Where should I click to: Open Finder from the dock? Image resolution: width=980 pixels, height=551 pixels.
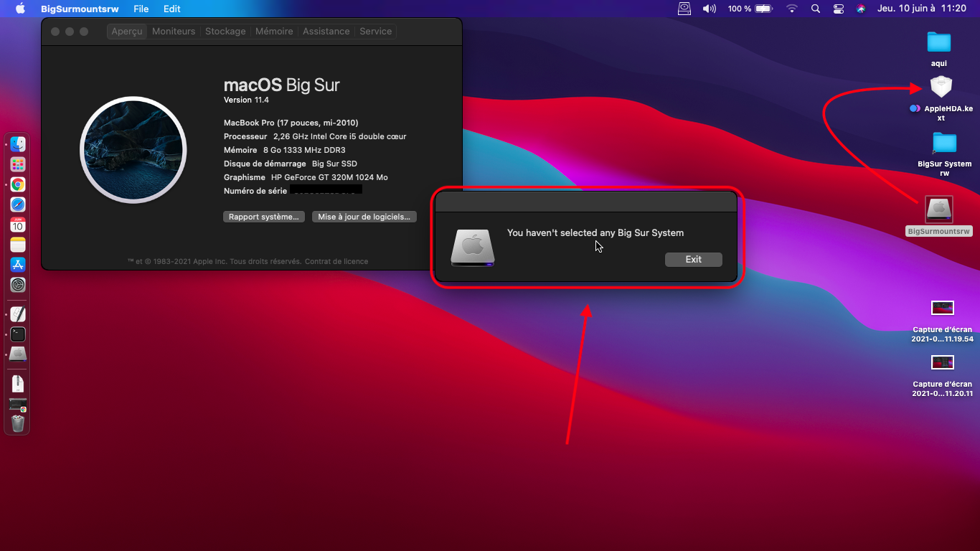pos(18,143)
